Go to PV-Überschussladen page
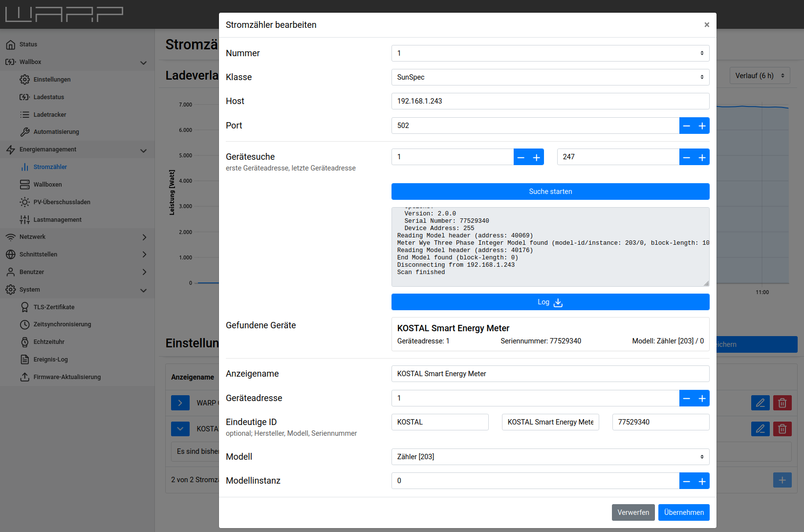This screenshot has height=532, width=804. [62, 202]
